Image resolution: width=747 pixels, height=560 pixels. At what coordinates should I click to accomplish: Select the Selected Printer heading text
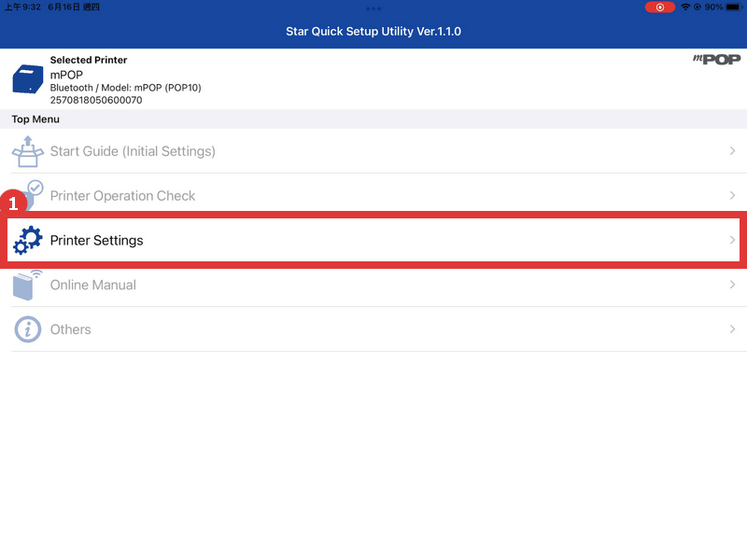89,60
